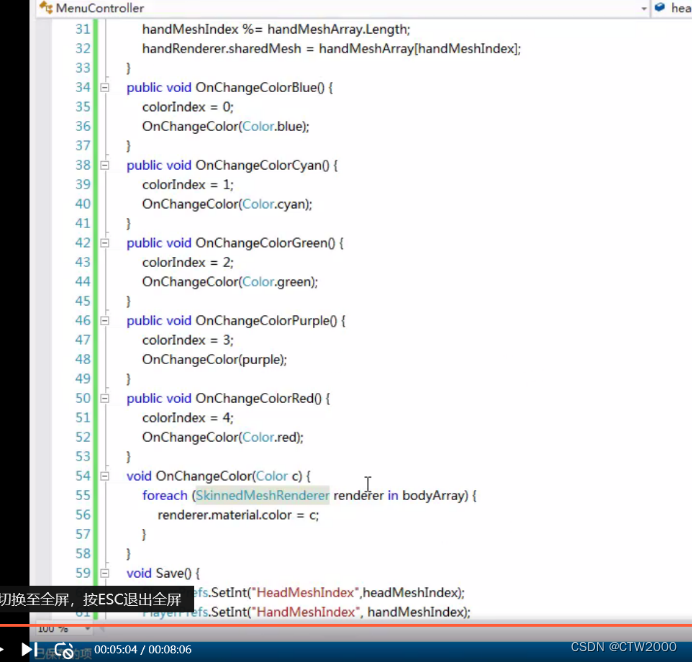This screenshot has width=693, height=662.
Task: Open the MenuController class dropdown
Action: (x=343, y=8)
